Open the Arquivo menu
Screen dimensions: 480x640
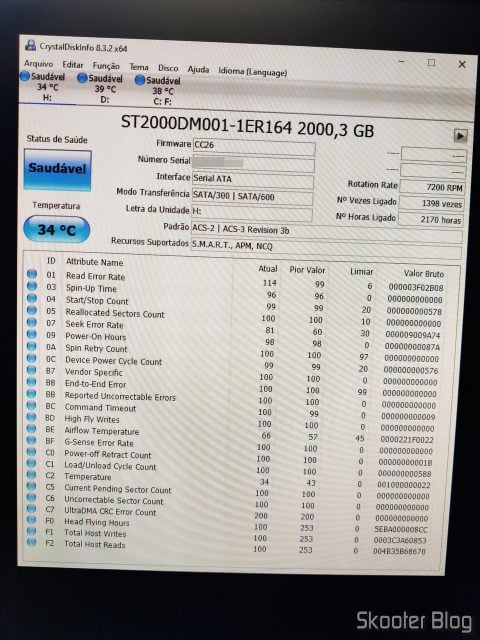(x=38, y=64)
